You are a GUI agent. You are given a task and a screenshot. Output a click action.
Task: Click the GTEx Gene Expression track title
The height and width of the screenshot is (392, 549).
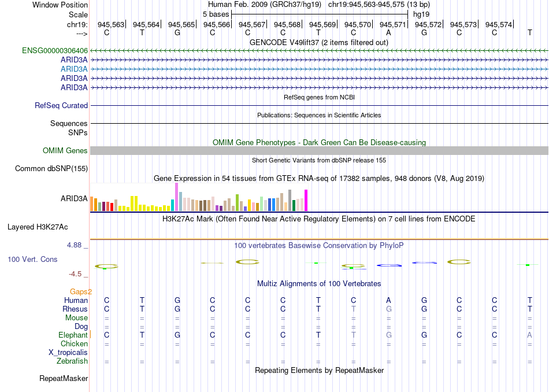coord(319,178)
